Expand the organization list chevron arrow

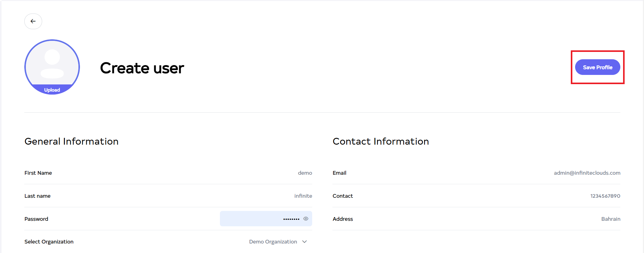click(x=304, y=242)
